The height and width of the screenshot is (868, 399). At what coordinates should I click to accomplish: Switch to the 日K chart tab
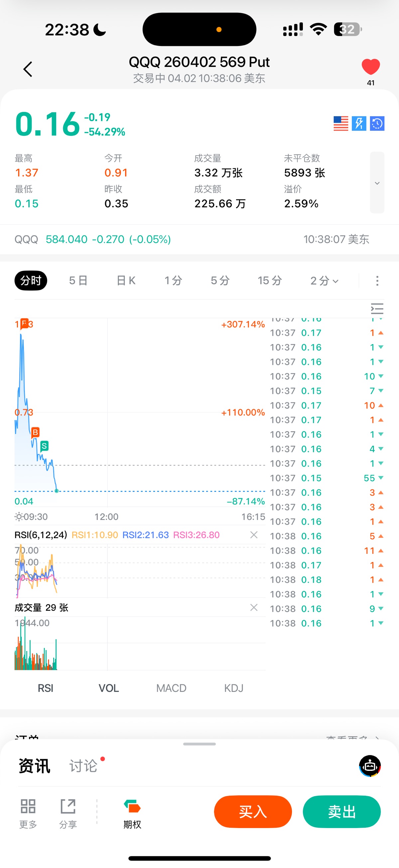pos(126,280)
